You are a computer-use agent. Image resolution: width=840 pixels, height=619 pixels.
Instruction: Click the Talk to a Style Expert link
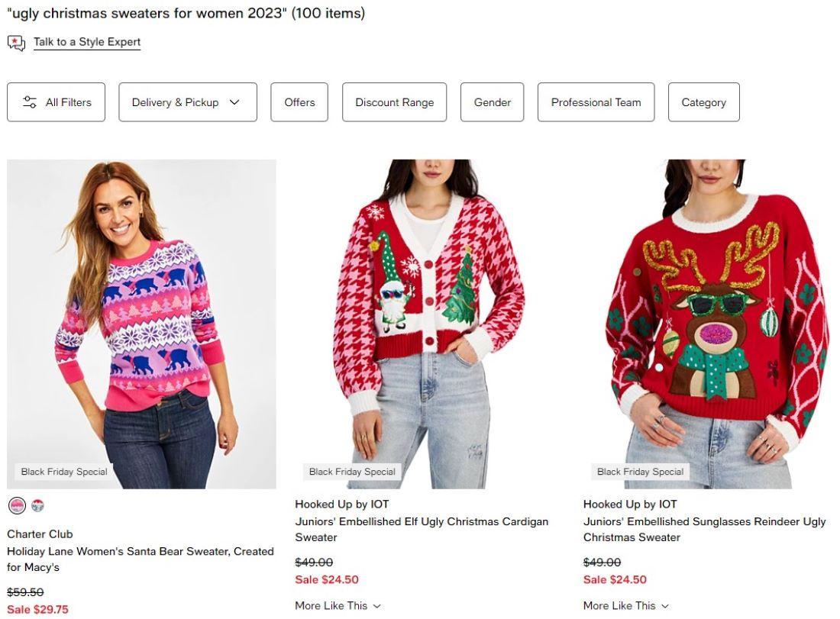(x=87, y=42)
